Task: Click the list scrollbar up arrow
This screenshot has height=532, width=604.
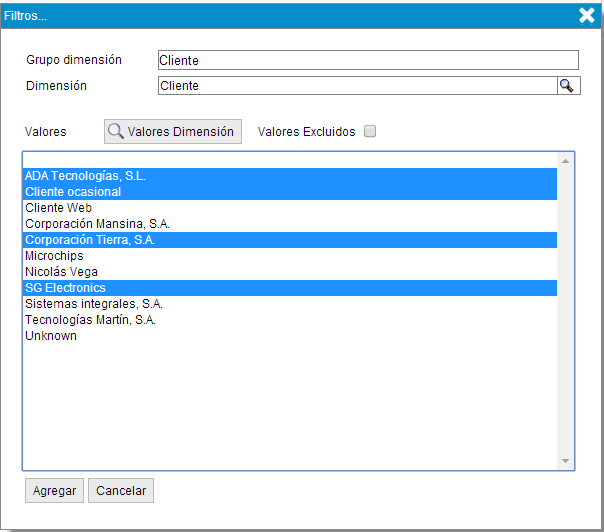Action: pyautogui.click(x=566, y=160)
